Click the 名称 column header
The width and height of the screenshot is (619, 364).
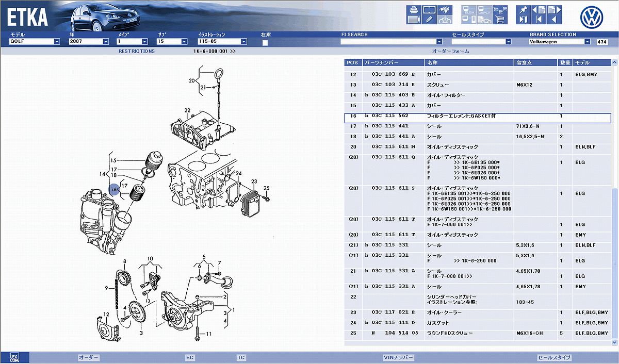click(469, 62)
